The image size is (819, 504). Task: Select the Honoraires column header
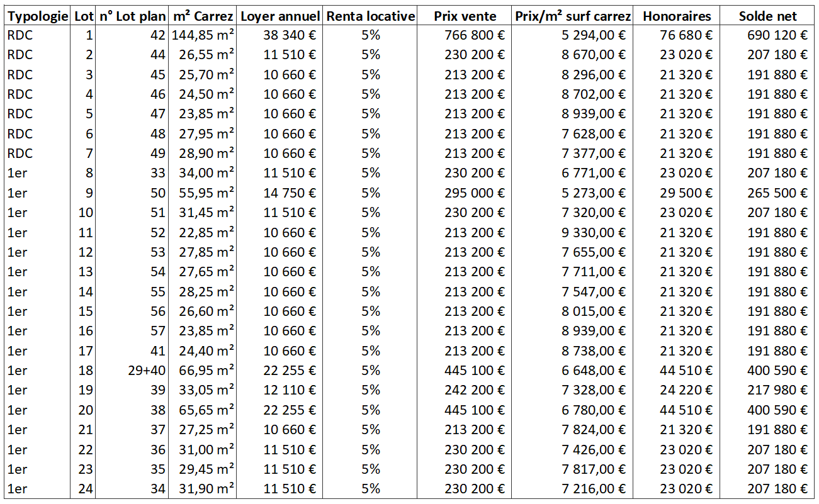[677, 16]
